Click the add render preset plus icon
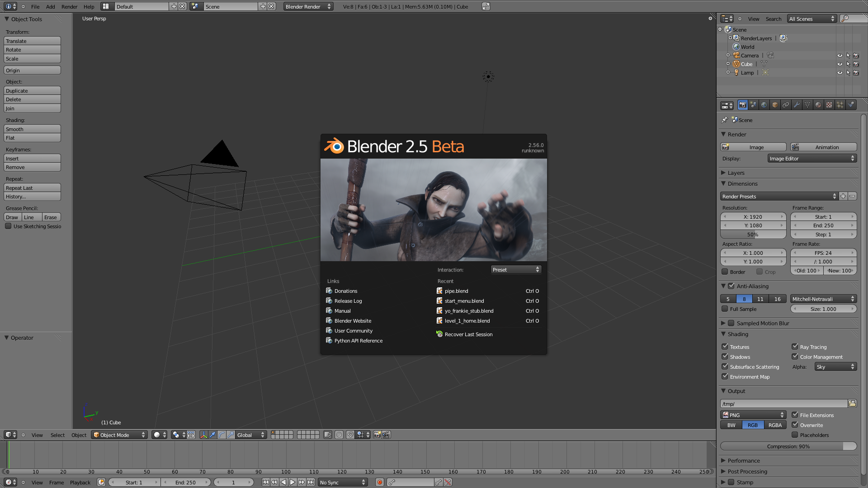 [843, 196]
